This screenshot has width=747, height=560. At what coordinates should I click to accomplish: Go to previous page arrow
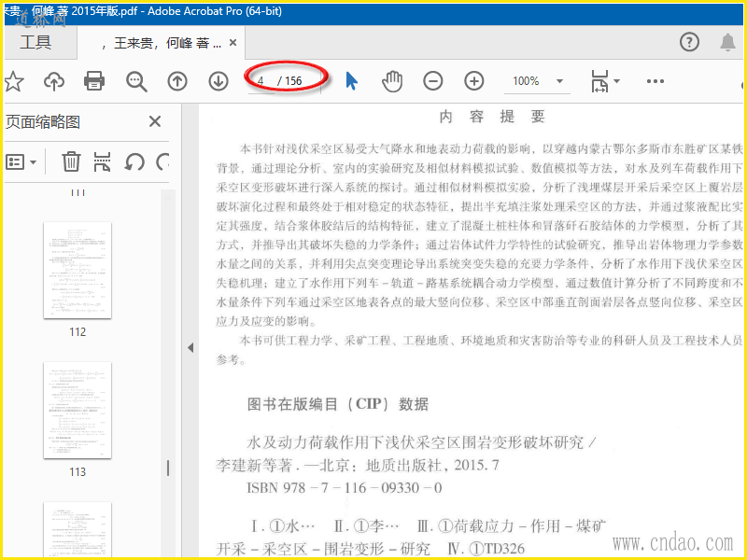pos(177,81)
